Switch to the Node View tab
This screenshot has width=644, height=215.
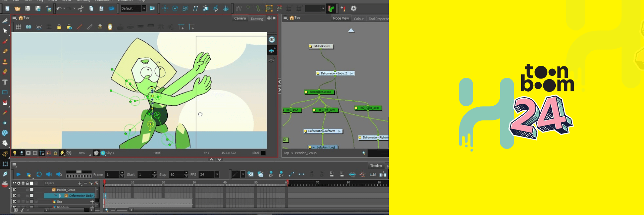(x=341, y=18)
